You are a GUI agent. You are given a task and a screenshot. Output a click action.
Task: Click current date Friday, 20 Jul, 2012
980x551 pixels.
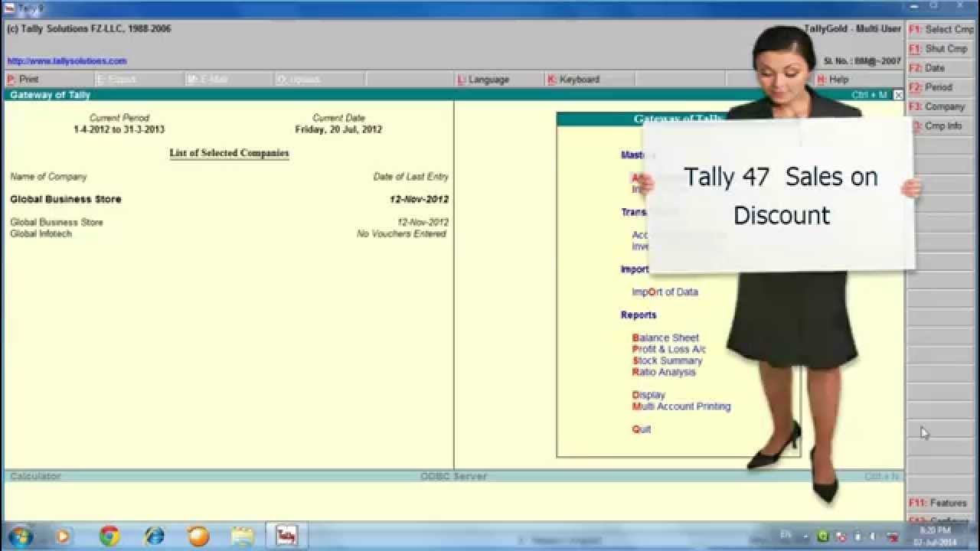point(338,130)
